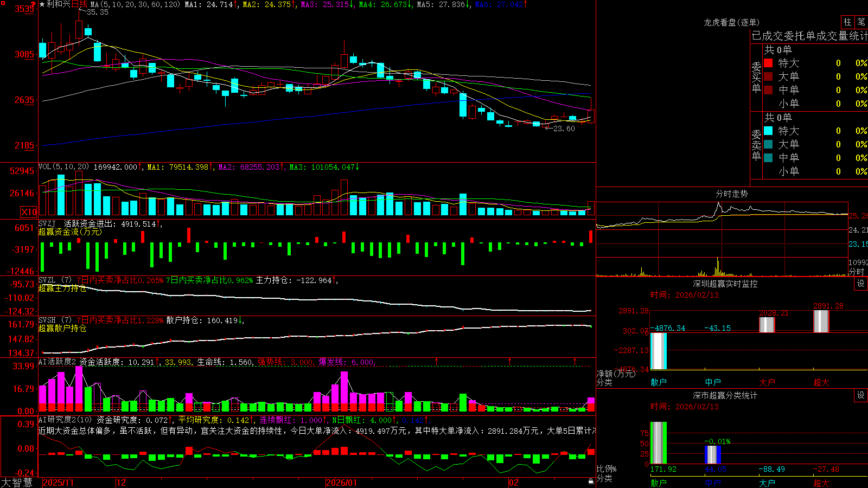Click the 超赢主力持仓 label
The width and height of the screenshot is (868, 488).
click(x=62, y=288)
